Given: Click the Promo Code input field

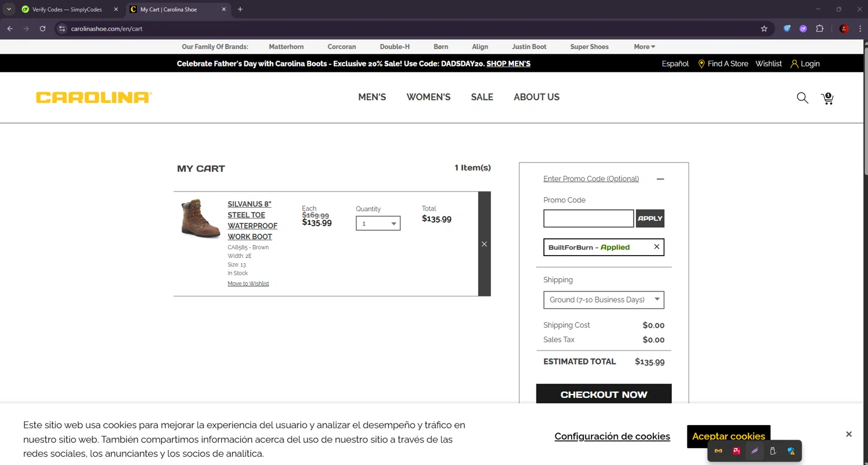Looking at the screenshot, I should click(x=588, y=219).
